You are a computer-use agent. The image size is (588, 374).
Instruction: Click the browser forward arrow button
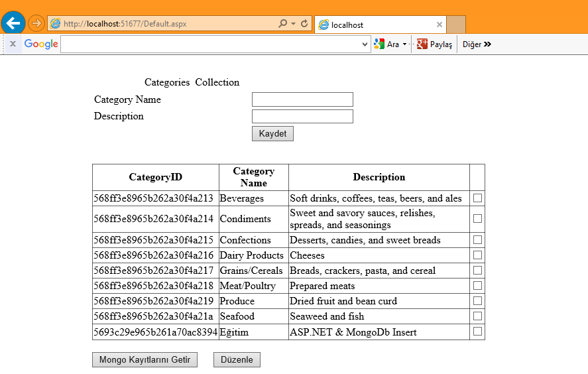pyautogui.click(x=36, y=23)
